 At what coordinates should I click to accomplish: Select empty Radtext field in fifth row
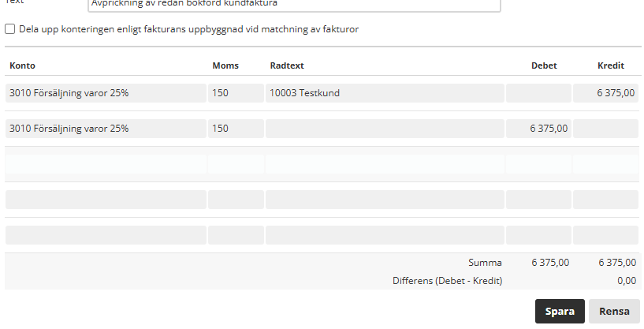(x=385, y=235)
